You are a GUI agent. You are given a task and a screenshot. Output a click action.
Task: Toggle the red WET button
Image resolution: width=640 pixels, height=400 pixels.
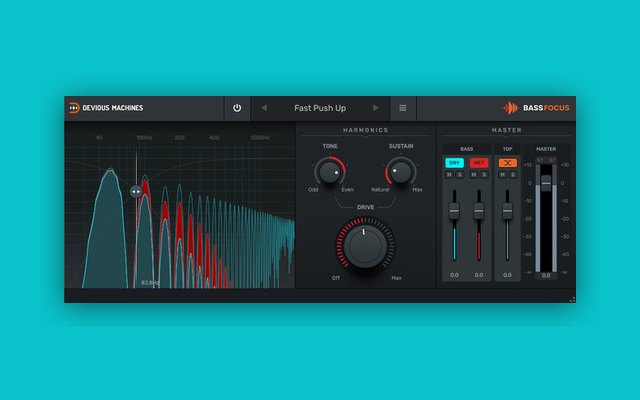coord(479,163)
